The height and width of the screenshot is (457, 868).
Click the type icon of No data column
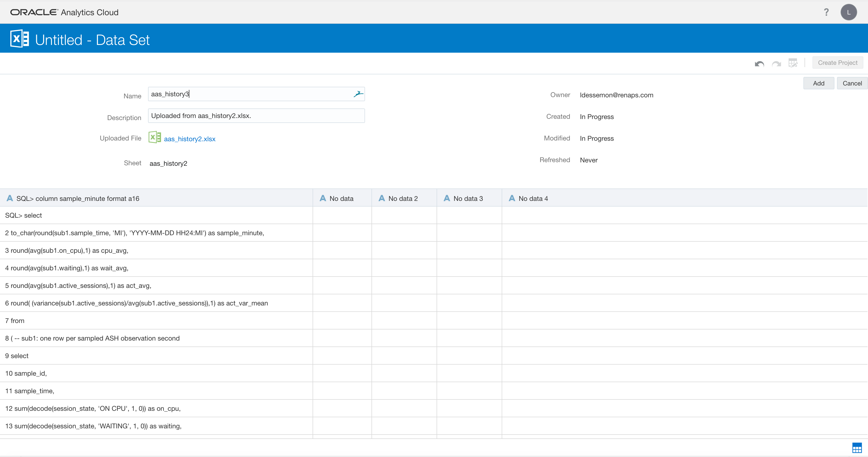coord(323,198)
